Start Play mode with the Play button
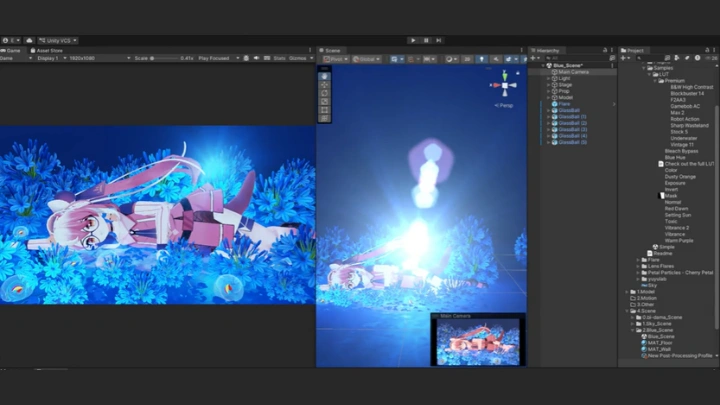This screenshot has height=405, width=720. click(413, 40)
